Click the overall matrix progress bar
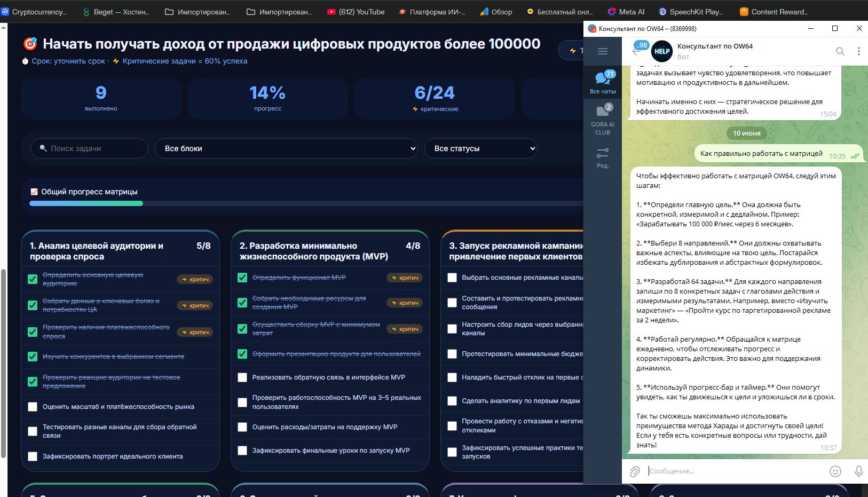 click(306, 203)
